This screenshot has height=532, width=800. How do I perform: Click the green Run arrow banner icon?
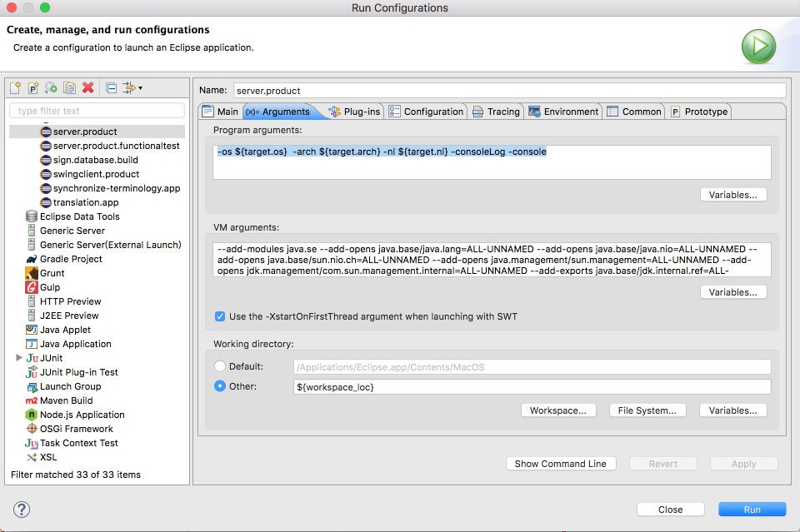[758, 47]
